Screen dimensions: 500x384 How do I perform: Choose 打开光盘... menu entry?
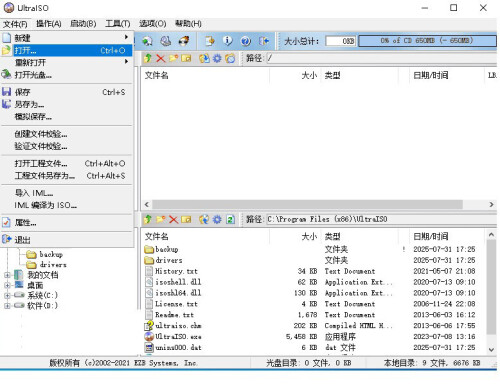tap(67, 75)
